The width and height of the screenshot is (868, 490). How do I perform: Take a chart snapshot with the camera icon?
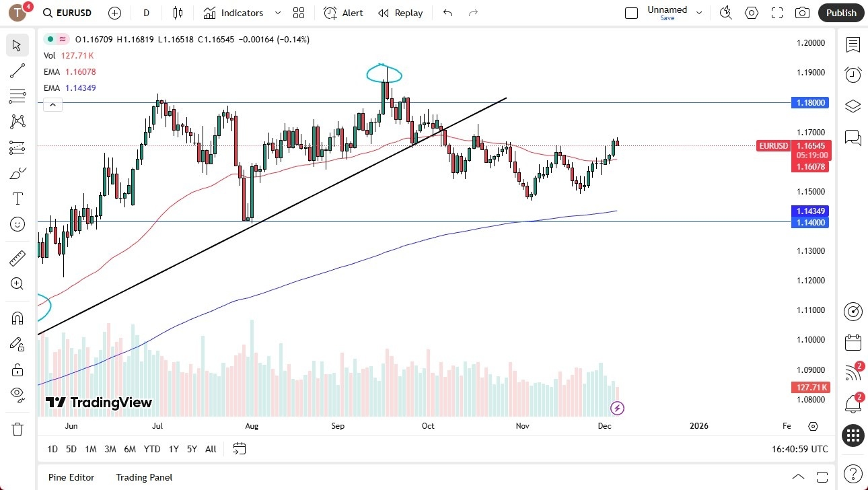(x=803, y=13)
